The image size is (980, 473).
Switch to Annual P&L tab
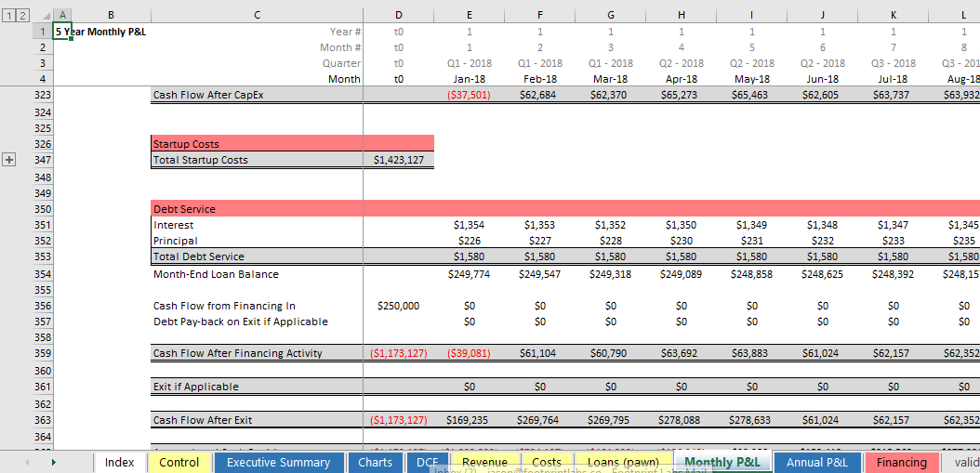(x=817, y=463)
